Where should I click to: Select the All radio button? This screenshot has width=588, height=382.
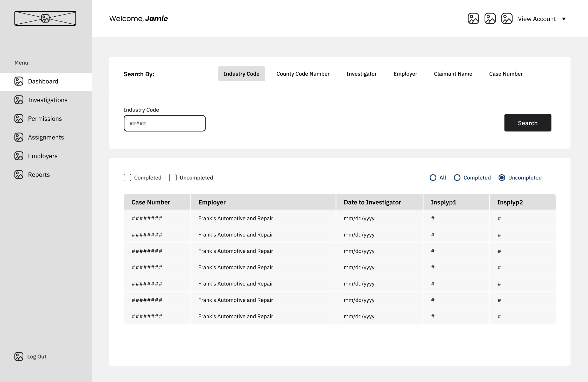[x=433, y=178]
